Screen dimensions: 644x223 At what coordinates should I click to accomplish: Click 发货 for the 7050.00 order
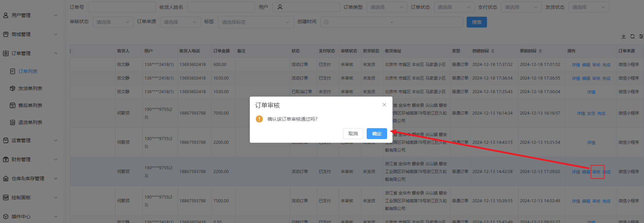(591, 114)
